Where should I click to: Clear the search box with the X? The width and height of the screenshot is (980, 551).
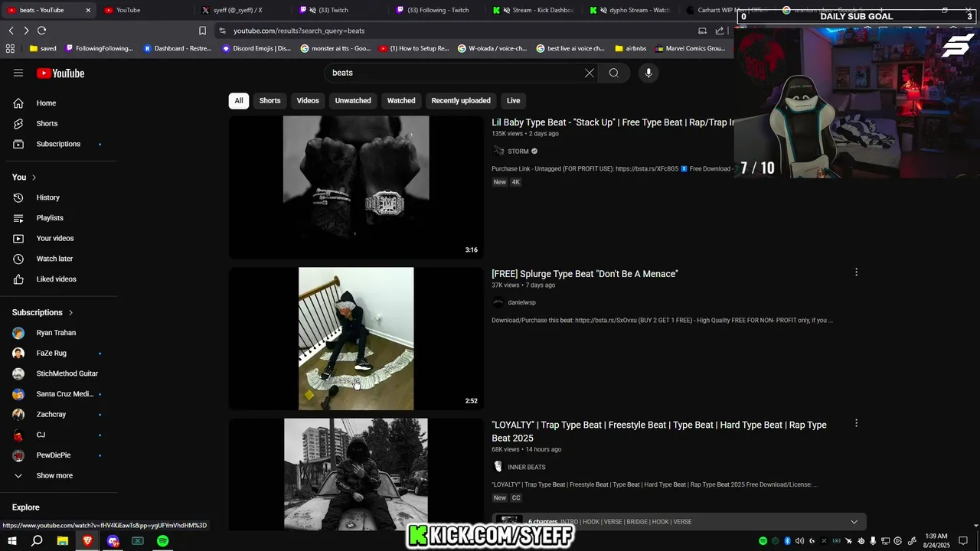pyautogui.click(x=590, y=73)
